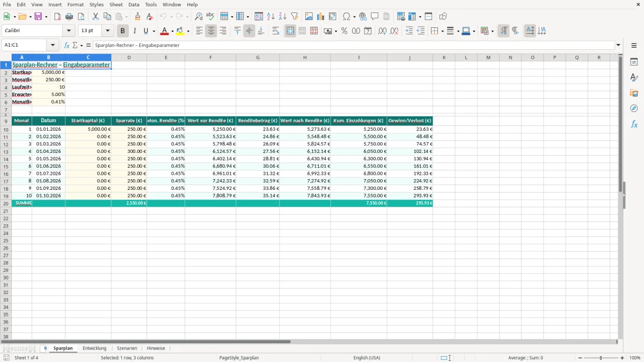The image size is (644, 362).
Task: Click the zoom in plus button
Action: point(623,358)
